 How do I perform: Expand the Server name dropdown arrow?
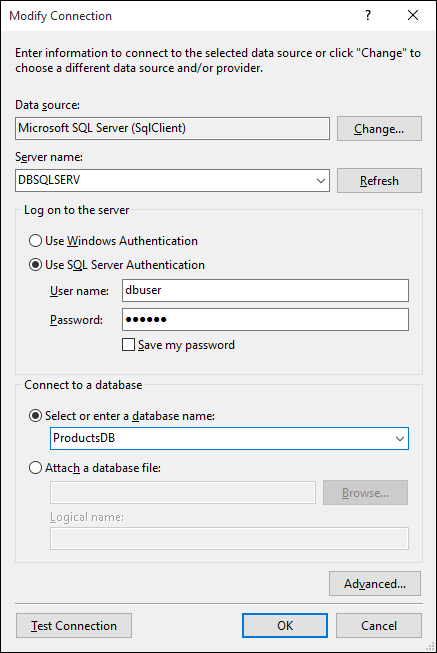pyautogui.click(x=321, y=181)
